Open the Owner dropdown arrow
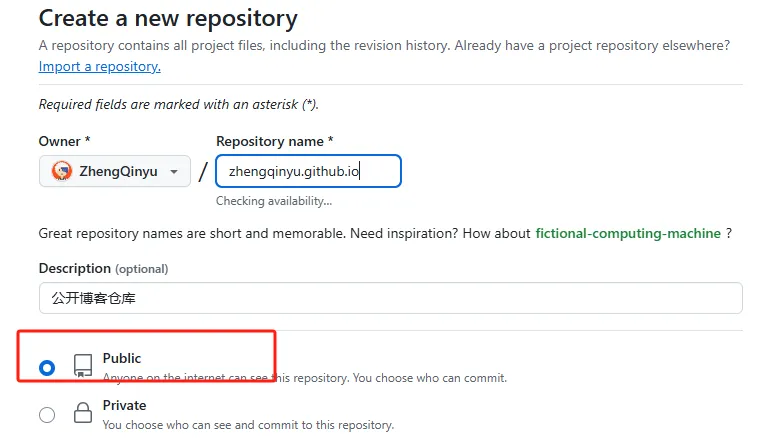 click(174, 172)
